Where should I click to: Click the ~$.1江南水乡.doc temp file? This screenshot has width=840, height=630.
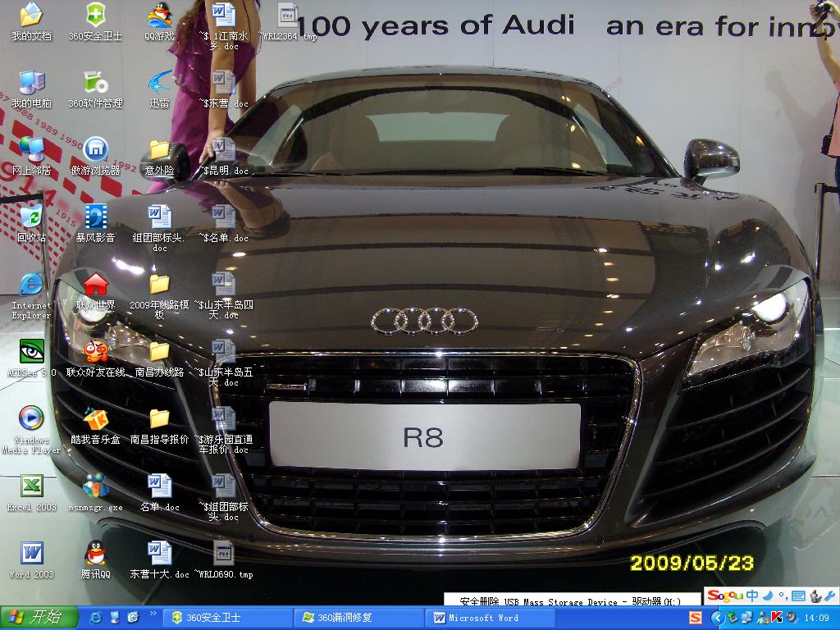point(223,25)
